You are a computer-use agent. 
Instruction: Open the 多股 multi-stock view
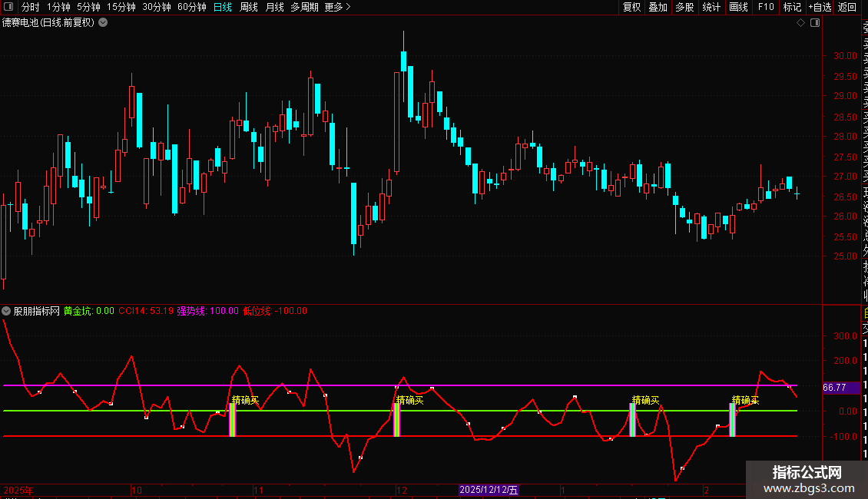684,7
